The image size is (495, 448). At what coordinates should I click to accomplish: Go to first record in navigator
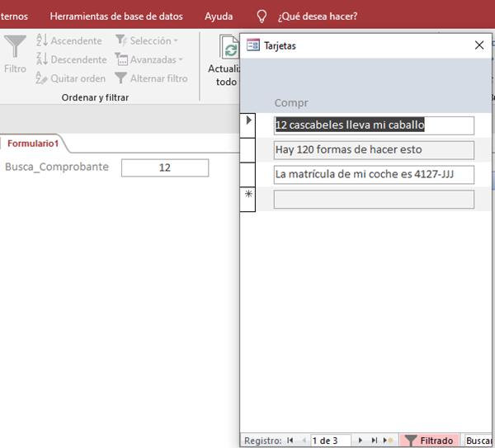(x=290, y=440)
